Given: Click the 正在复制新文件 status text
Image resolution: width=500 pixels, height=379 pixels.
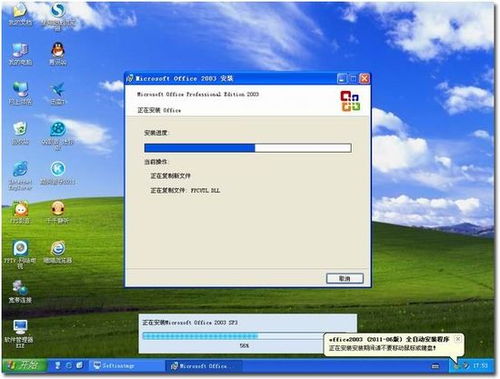Looking at the screenshot, I should click(170, 176).
